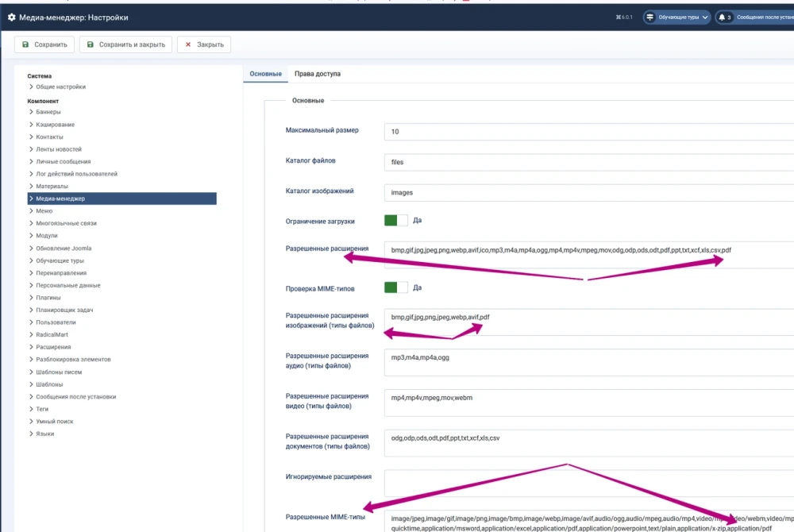Image resolution: width=794 pixels, height=532 pixels.
Task: Click the gear icon beside Медиа-менеджер title
Action: (11, 17)
